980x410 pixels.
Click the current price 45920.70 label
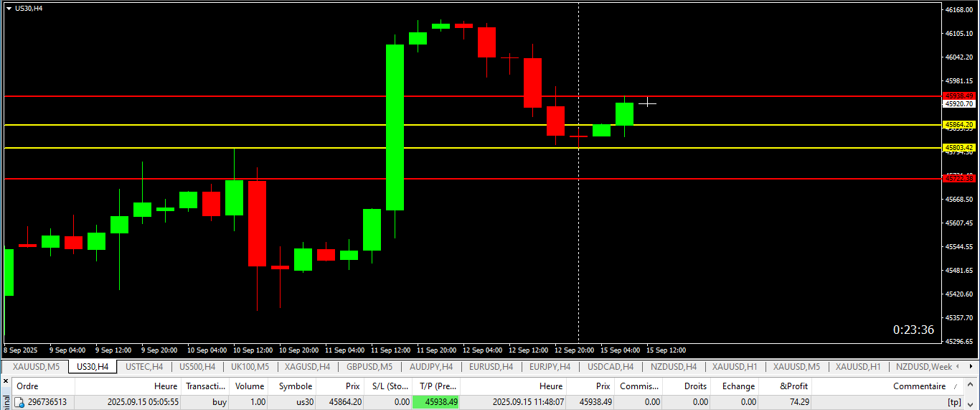[959, 104]
